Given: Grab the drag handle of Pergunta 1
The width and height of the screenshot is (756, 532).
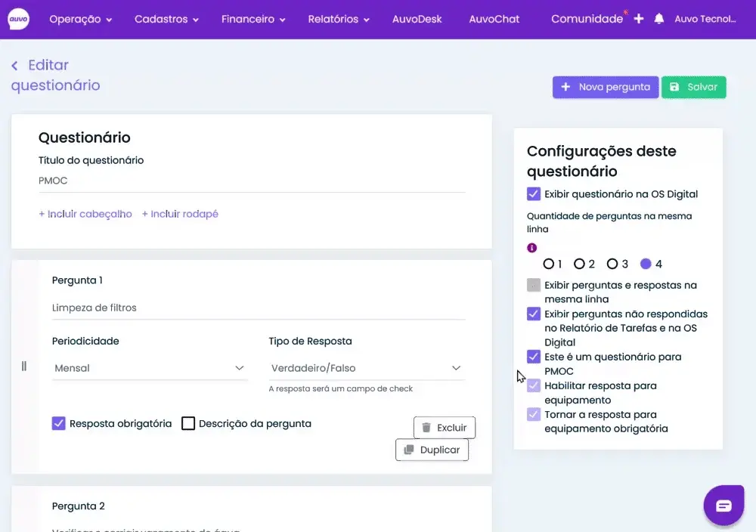Looking at the screenshot, I should pos(23,367).
